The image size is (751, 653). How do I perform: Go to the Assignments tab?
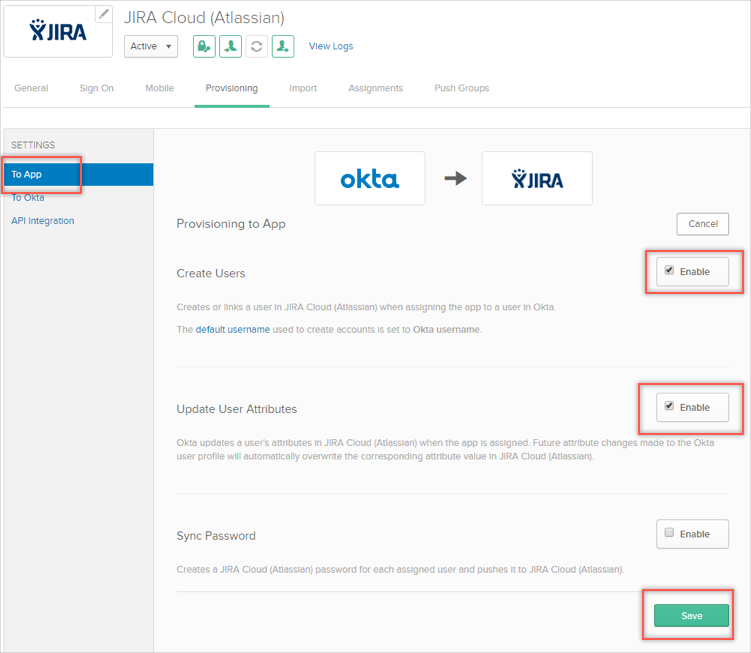coord(375,88)
